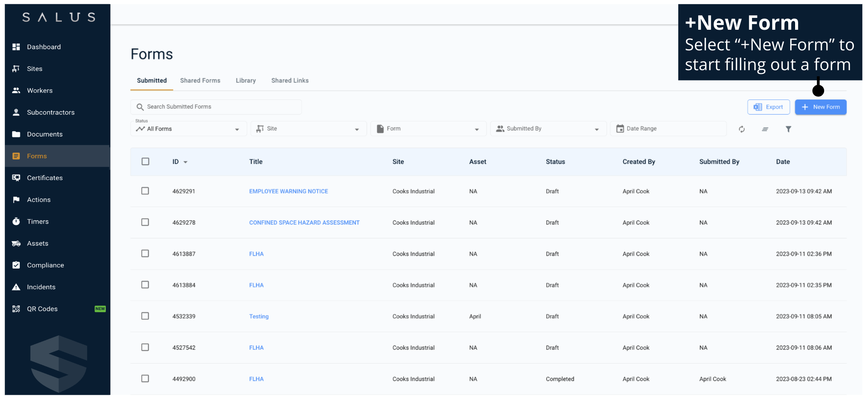Open QR Codes icon in sidebar
The width and height of the screenshot is (868, 399).
[16, 309]
